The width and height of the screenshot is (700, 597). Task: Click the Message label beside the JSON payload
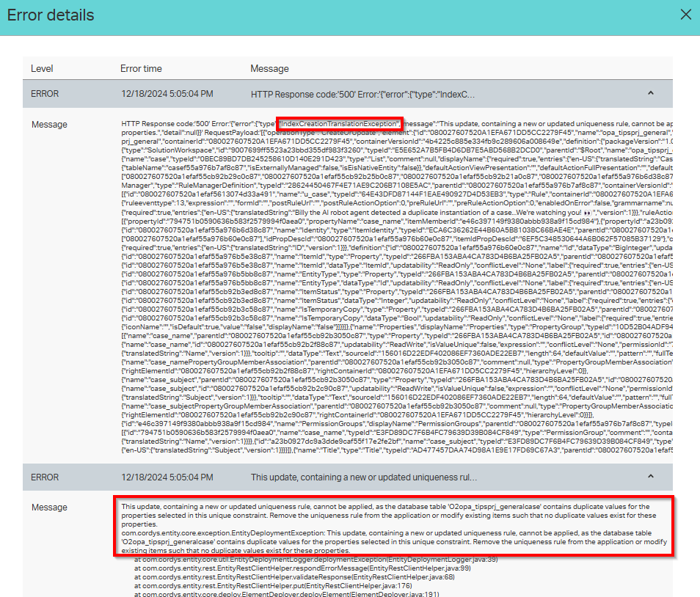coord(49,125)
